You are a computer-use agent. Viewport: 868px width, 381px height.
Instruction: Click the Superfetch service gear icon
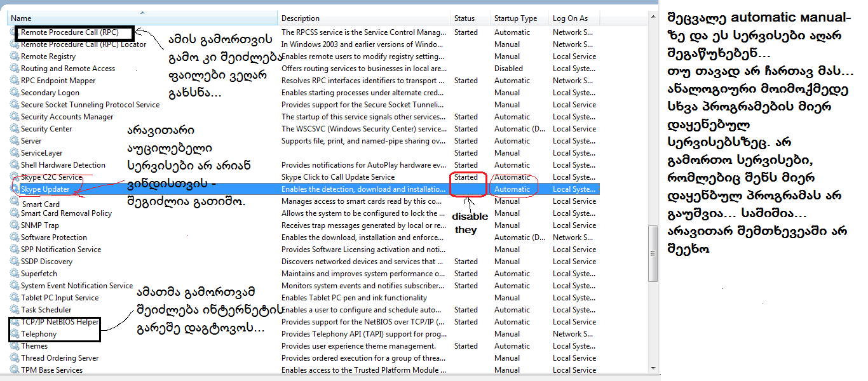pos(15,274)
